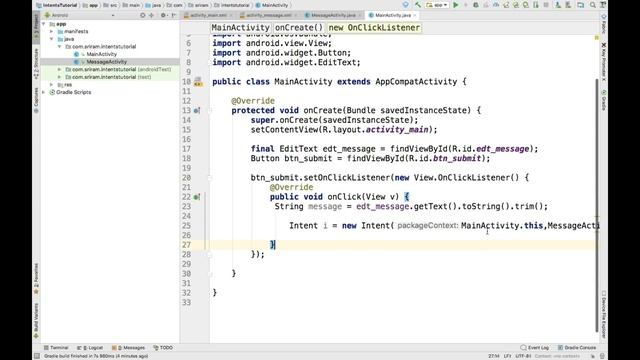
Task: Click the manifests folder label
Action: 76,31
